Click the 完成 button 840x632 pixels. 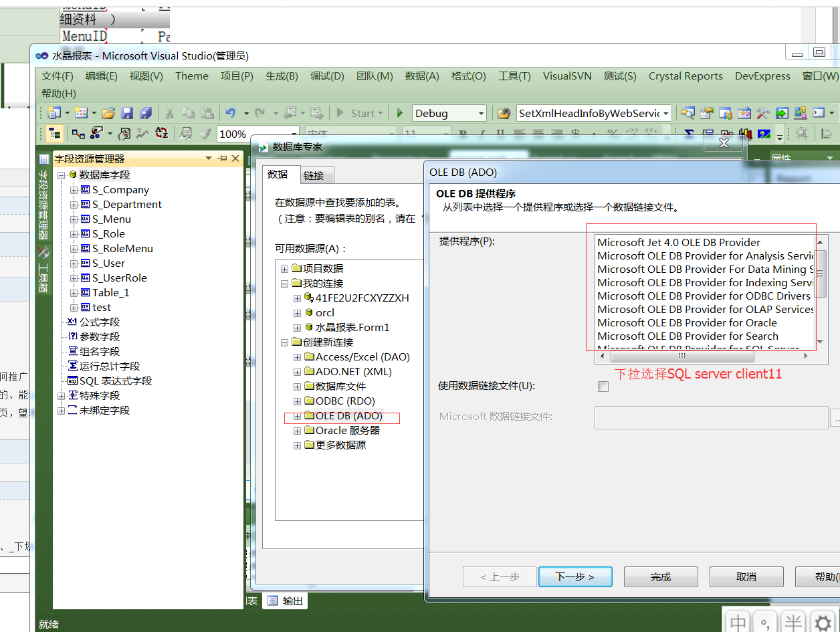point(661,576)
